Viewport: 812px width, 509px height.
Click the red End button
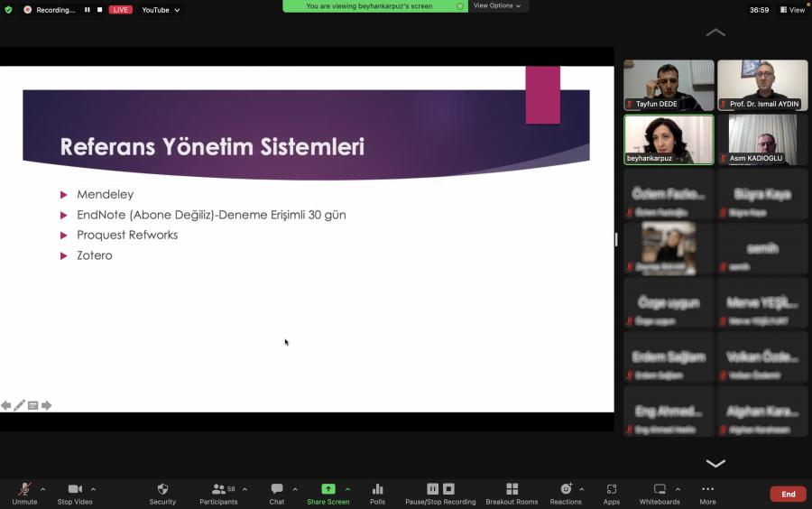point(788,494)
